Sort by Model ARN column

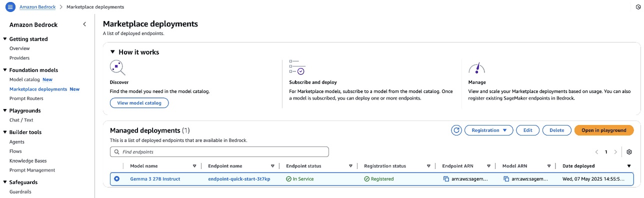[548, 166]
